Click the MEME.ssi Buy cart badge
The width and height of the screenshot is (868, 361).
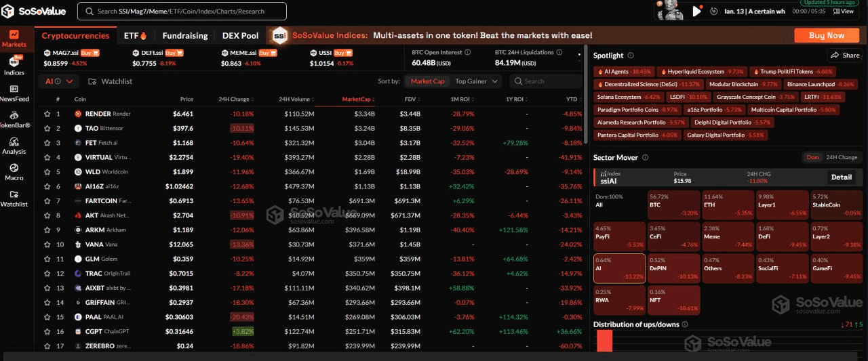click(267, 52)
